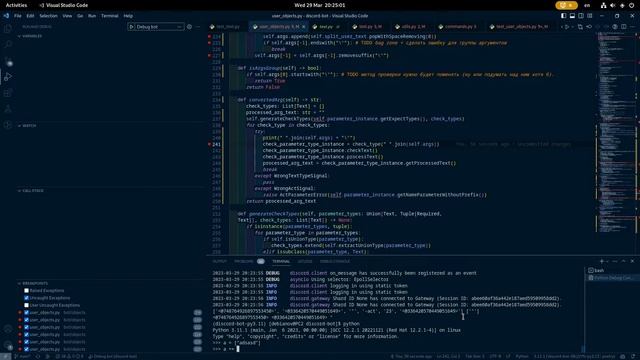Screen dimensions: 640x360
Task: Collapse the BREAKPOINTS section
Action: 33,284
